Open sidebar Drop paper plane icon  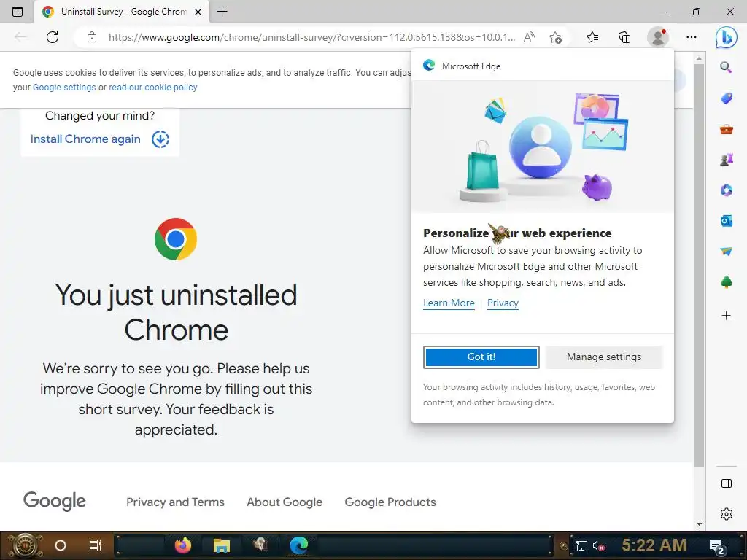pyautogui.click(x=726, y=251)
